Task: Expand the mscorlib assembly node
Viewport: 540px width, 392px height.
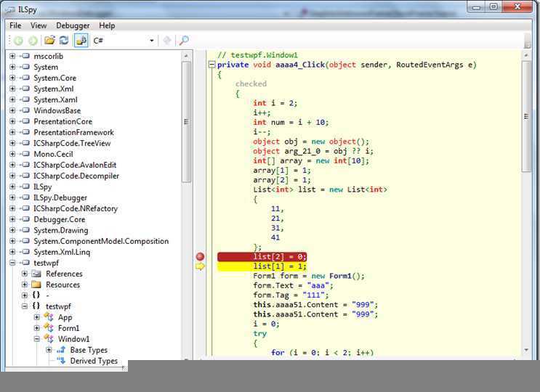Action: (12, 56)
